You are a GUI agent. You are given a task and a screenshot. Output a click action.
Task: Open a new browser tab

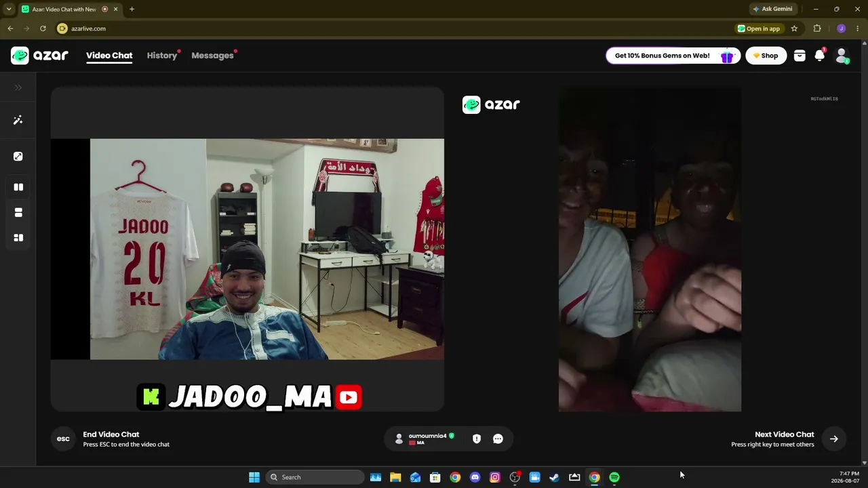(x=132, y=9)
